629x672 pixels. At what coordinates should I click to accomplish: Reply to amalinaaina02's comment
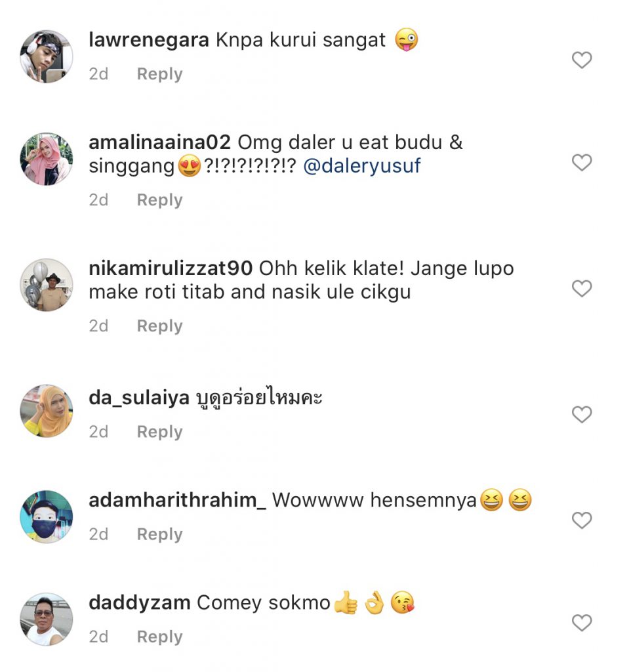coord(159,200)
